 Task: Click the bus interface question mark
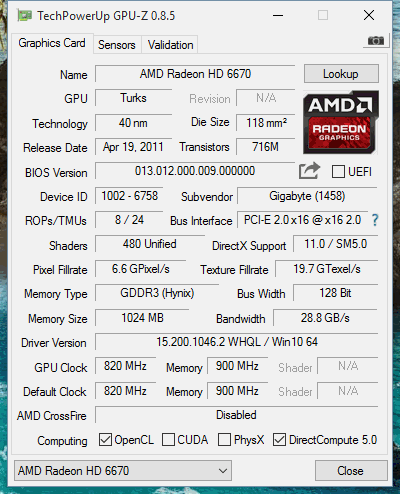pos(375,220)
